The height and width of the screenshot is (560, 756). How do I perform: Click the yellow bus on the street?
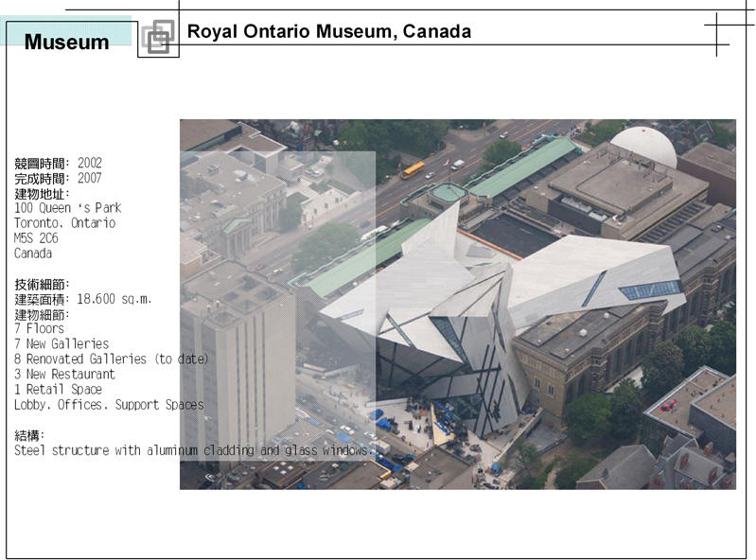click(413, 170)
